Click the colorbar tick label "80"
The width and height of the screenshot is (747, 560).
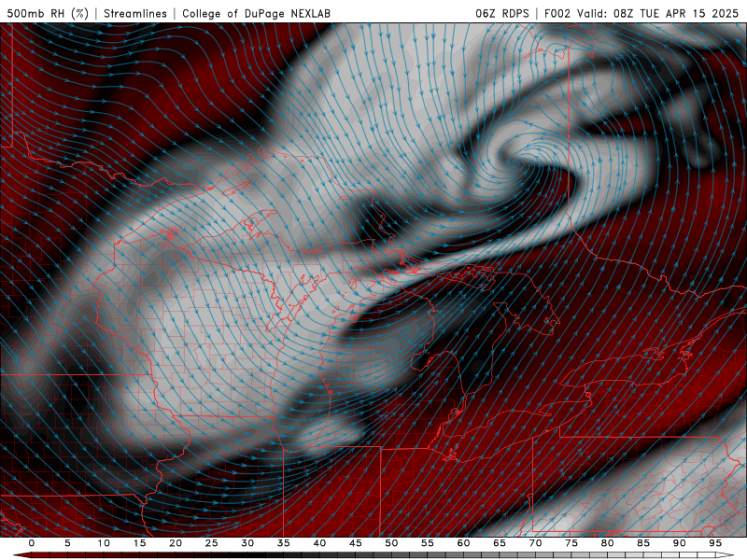[x=608, y=543]
